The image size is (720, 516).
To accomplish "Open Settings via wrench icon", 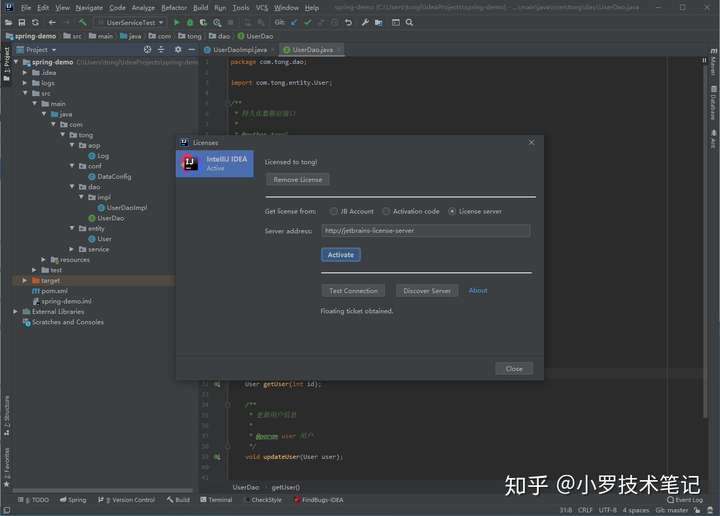I will [365, 22].
